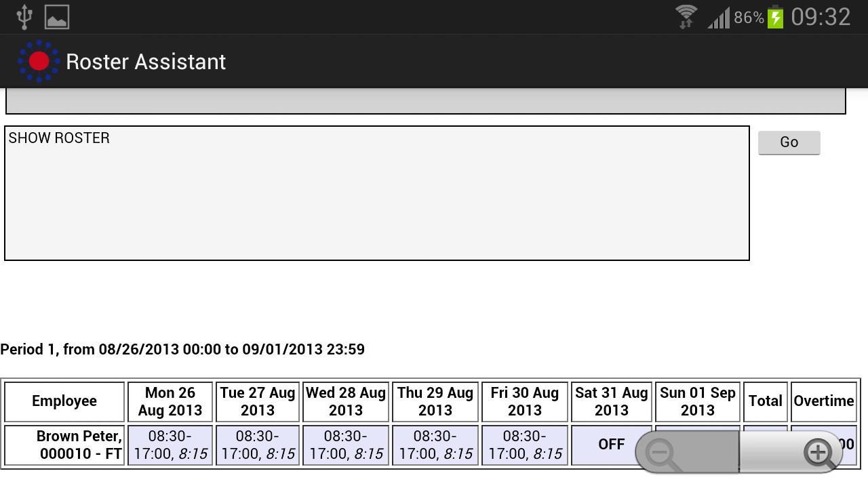Viewport: 868px width, 488px height.
Task: Tap the Wi-Fi signal icon
Action: (686, 17)
